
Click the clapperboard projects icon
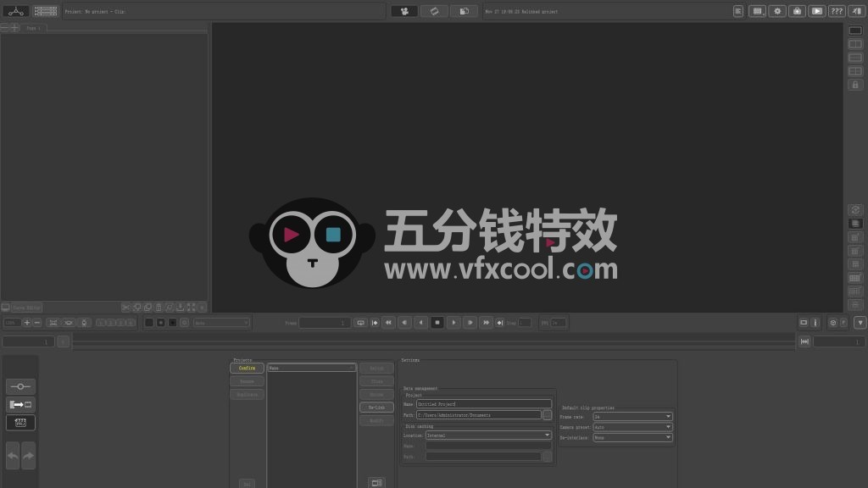tap(20, 423)
